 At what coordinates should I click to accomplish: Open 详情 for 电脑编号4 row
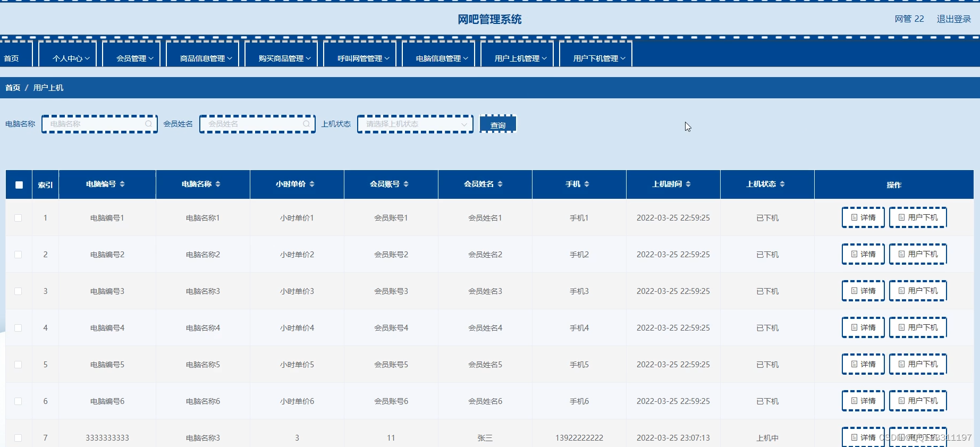pyautogui.click(x=863, y=327)
